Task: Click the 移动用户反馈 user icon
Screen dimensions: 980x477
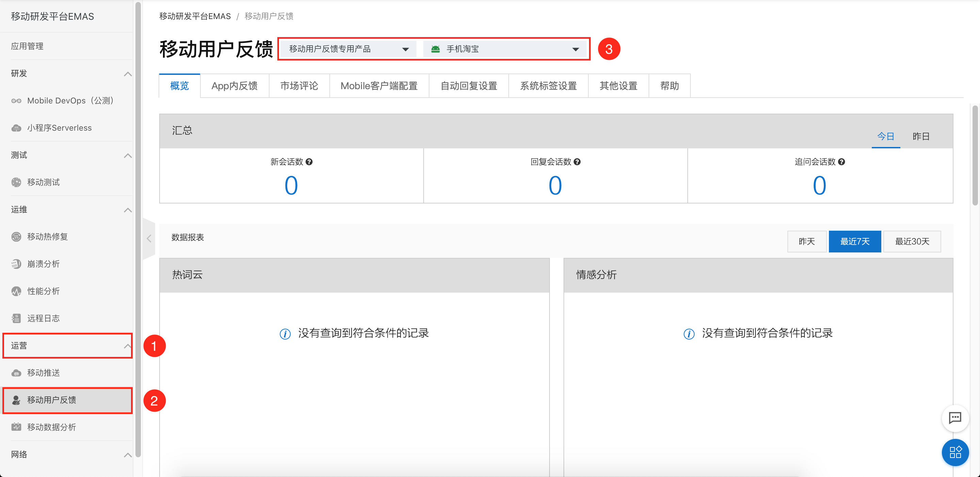Action: [x=16, y=400]
